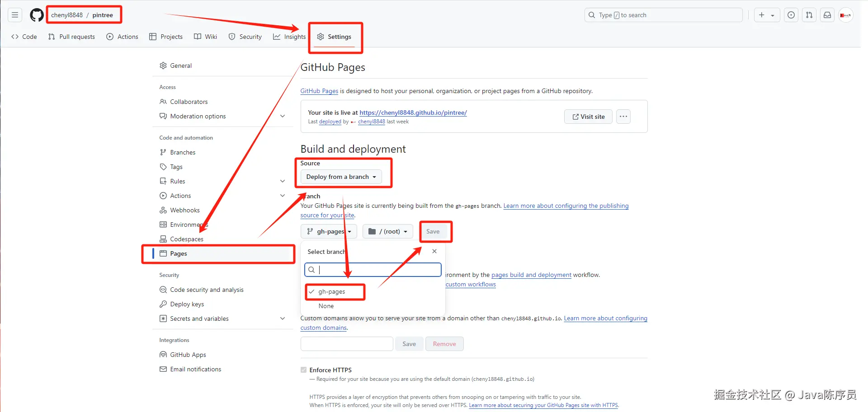Viewport: 868px width, 412px height.
Task: Open chenyl8848 deployer profile link
Action: [x=372, y=122]
